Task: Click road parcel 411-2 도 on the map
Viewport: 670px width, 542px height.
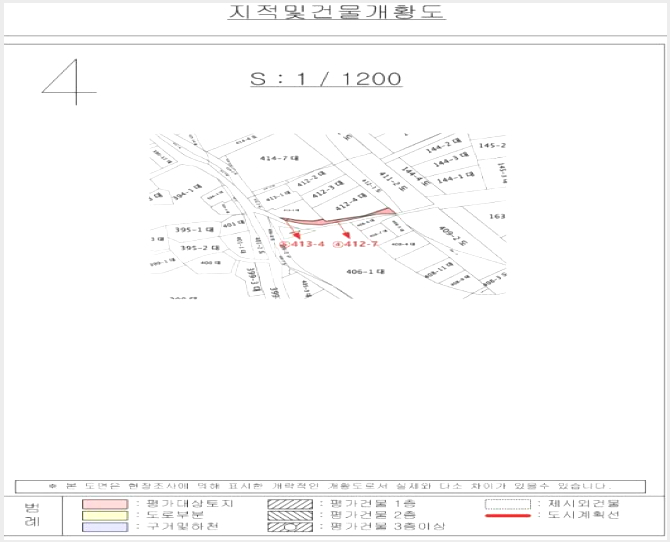Action: tap(394, 182)
